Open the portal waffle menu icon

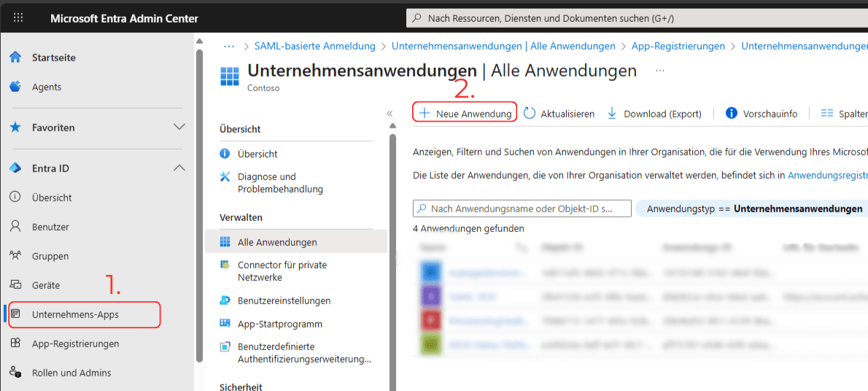point(18,18)
